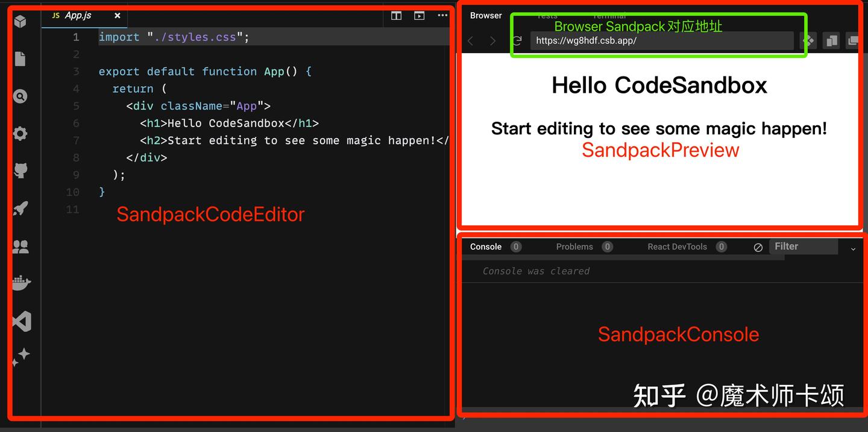Open the ellipsis menu in the editor toolbar
The width and height of the screenshot is (868, 432).
[x=442, y=16]
